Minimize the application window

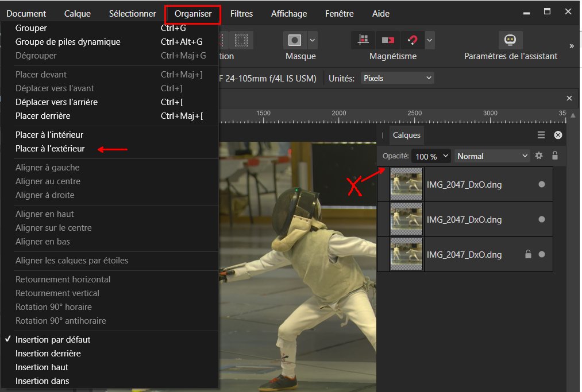pyautogui.click(x=526, y=12)
